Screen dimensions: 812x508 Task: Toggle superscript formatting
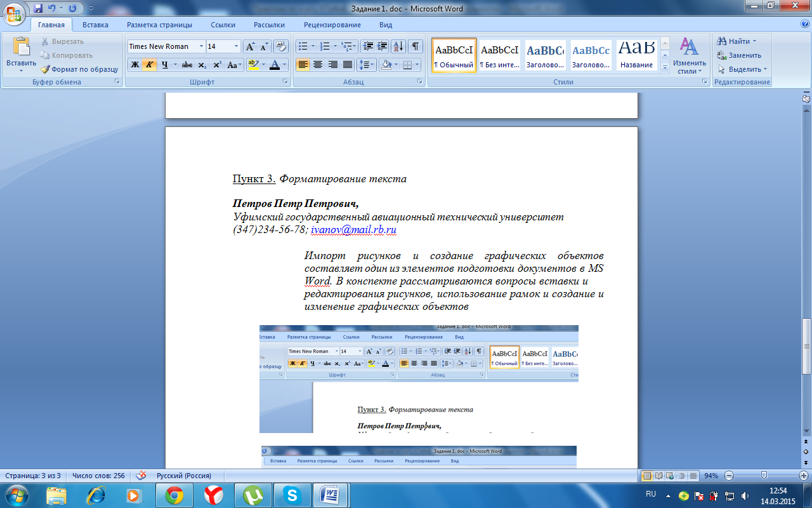coord(217,65)
